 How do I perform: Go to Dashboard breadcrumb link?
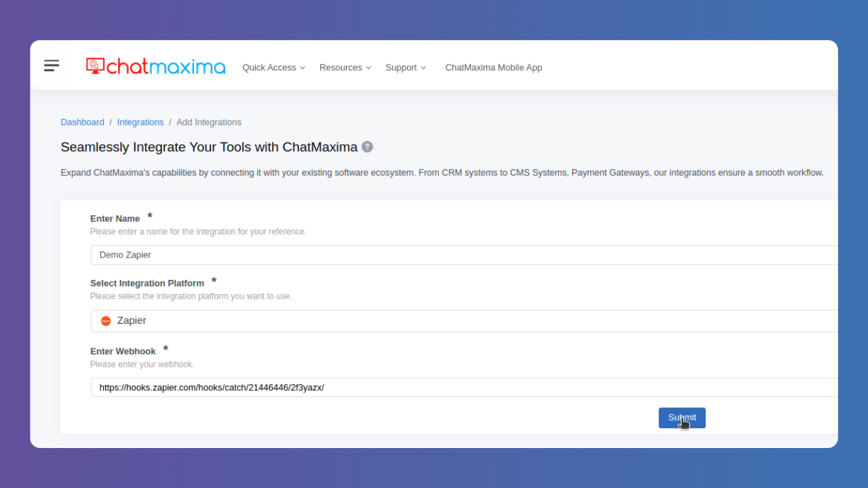[83, 123]
